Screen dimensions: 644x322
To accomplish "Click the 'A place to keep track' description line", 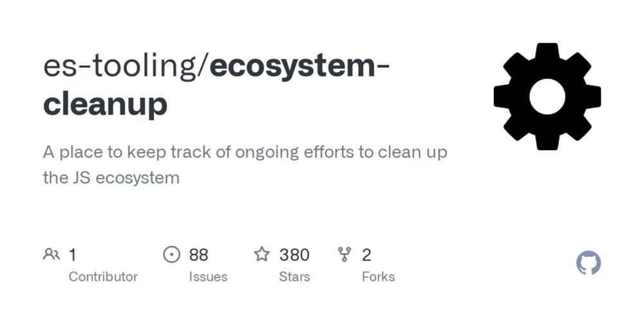I will pos(245,153).
